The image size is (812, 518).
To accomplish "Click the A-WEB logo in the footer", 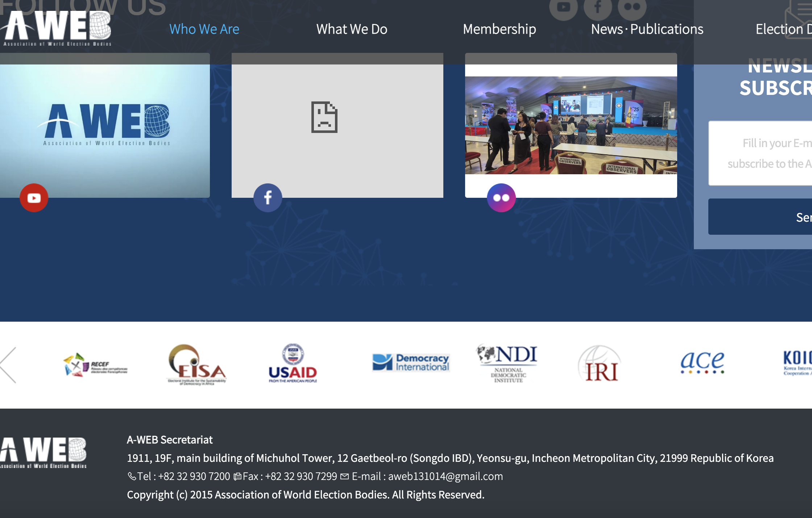I will (43, 453).
